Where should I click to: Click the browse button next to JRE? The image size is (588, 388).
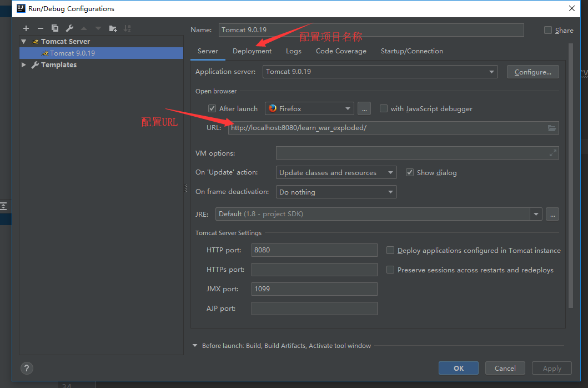(552, 214)
